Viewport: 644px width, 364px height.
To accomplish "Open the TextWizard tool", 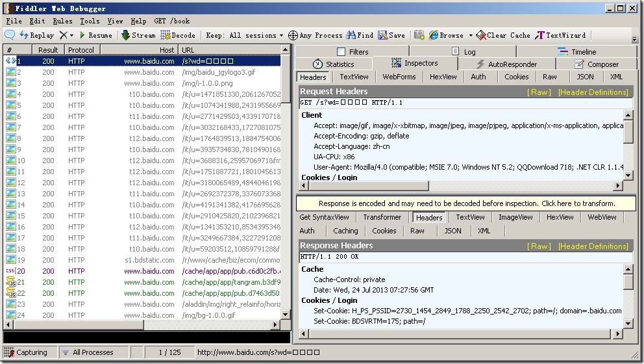I will [560, 35].
